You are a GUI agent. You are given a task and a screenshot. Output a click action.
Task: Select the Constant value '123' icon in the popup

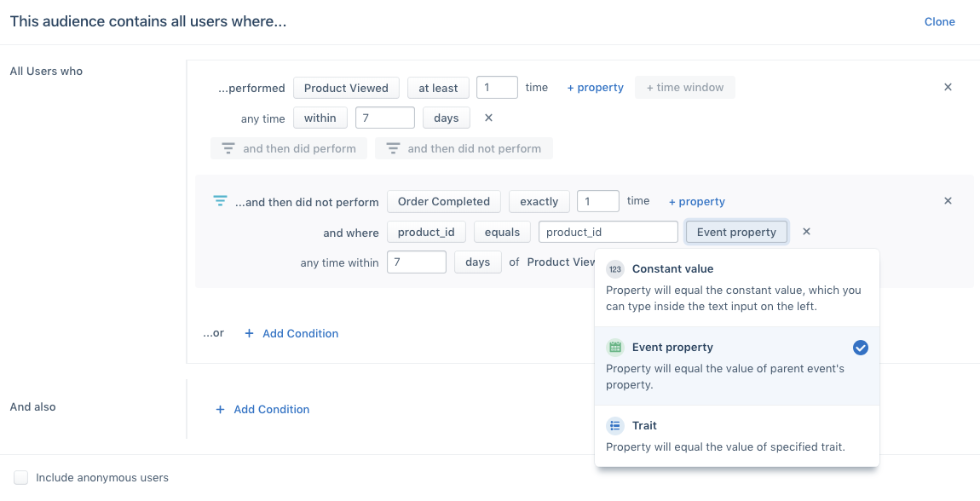click(x=615, y=268)
